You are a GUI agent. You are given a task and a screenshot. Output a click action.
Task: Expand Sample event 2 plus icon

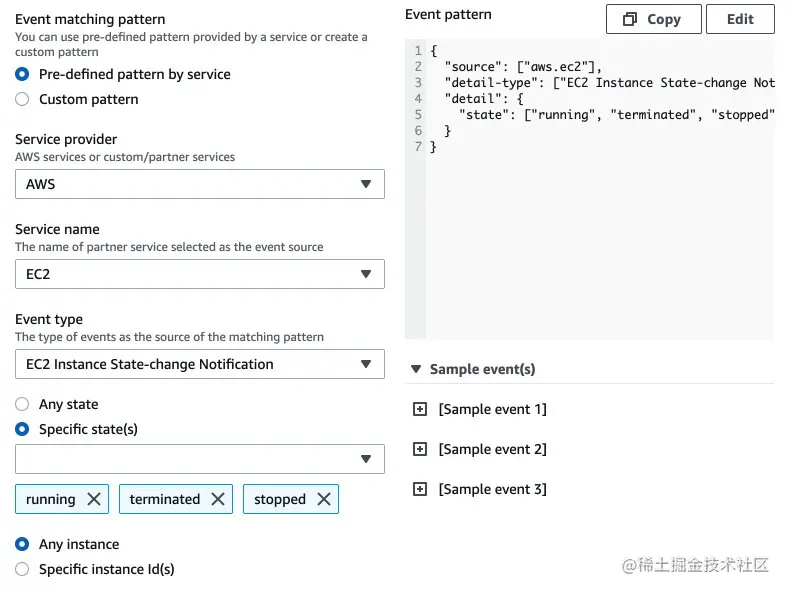coord(420,449)
